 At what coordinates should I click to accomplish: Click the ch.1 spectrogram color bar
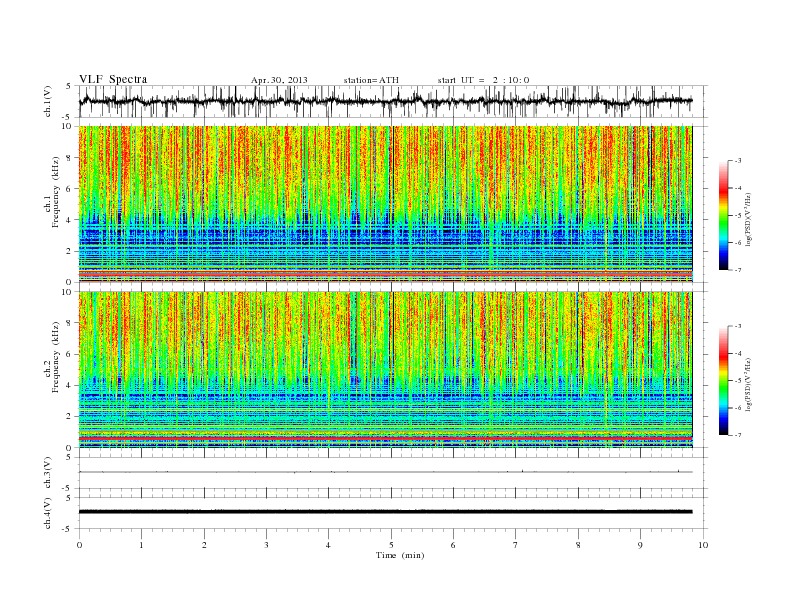pyautogui.click(x=724, y=215)
